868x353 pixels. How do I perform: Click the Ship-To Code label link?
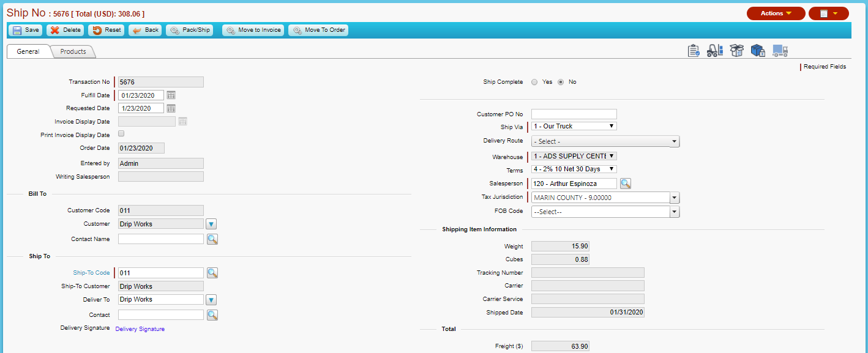91,273
